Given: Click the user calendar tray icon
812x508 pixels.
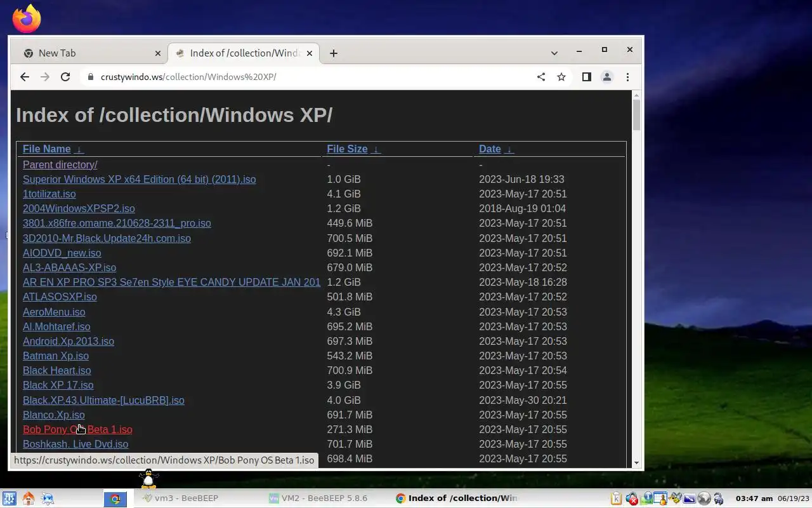Looking at the screenshot, I should [x=660, y=498].
